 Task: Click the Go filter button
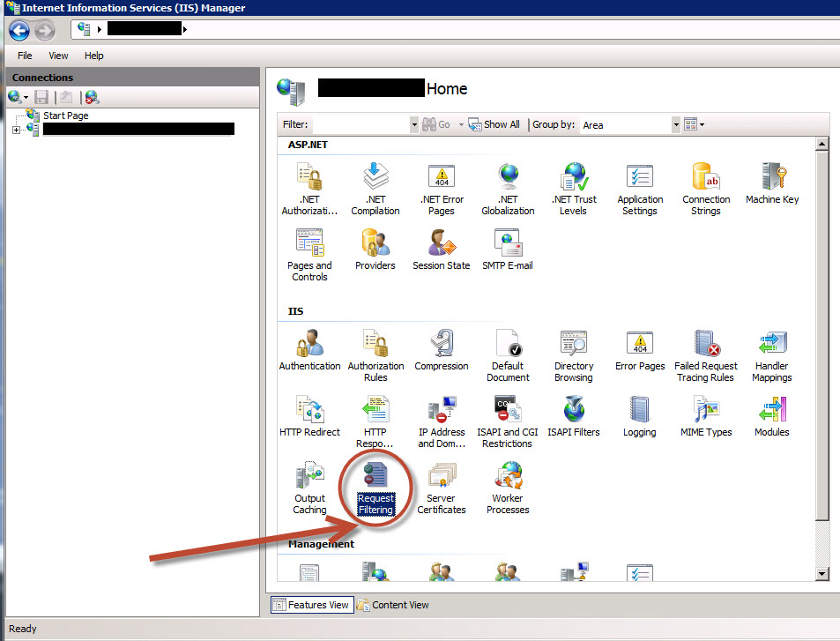pyautogui.click(x=436, y=124)
